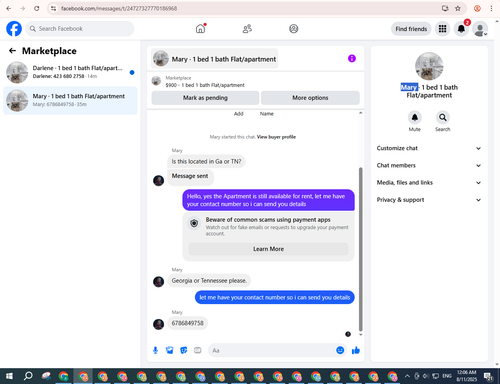Bookmark this page with the star

458,8
